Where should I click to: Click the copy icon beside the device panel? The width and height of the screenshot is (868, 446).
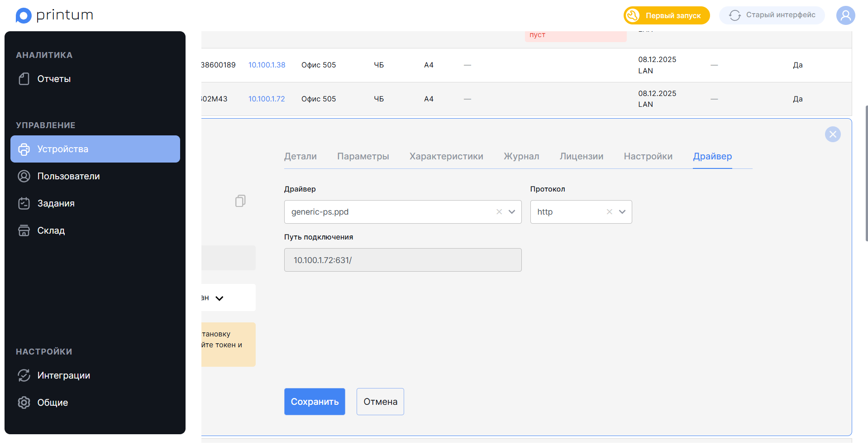(x=240, y=201)
